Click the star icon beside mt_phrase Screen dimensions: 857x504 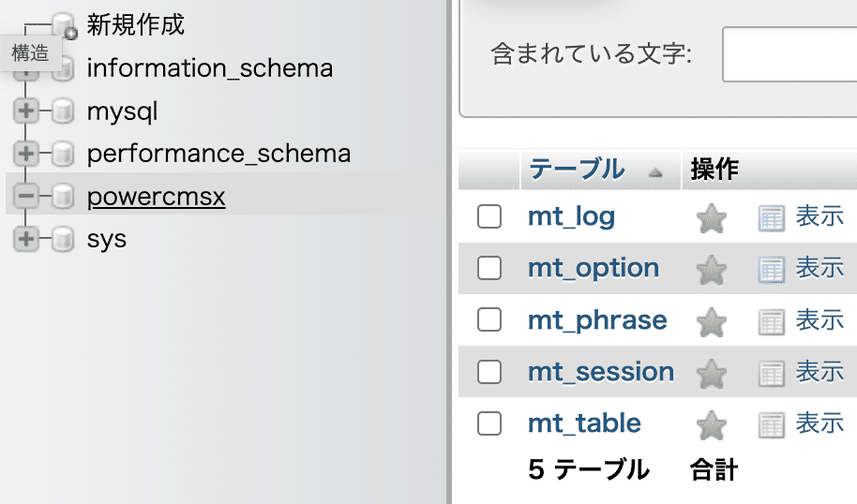tap(712, 321)
